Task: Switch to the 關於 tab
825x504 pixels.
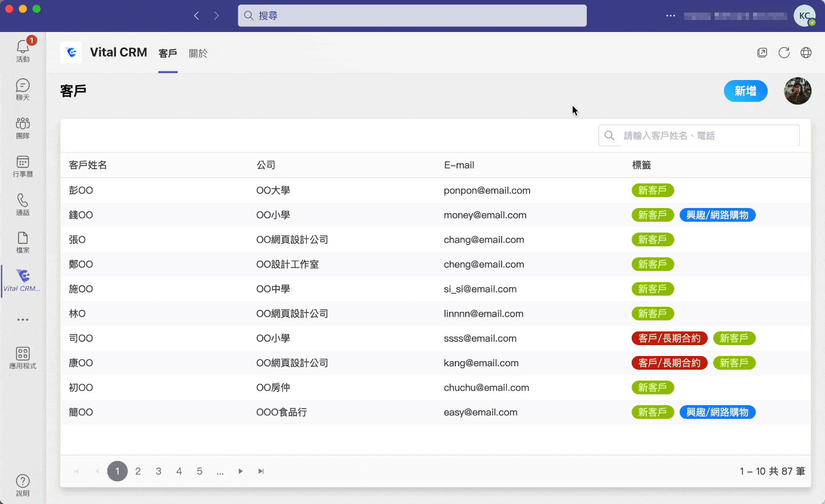Action: coord(198,53)
